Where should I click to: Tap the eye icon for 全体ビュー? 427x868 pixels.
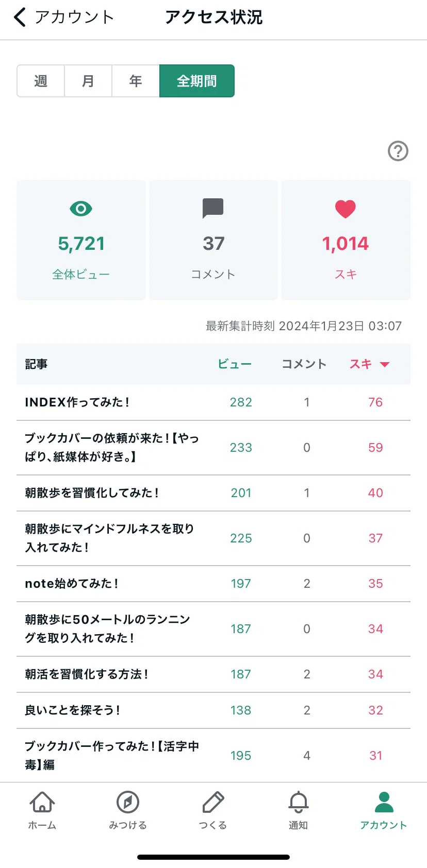[x=81, y=209]
